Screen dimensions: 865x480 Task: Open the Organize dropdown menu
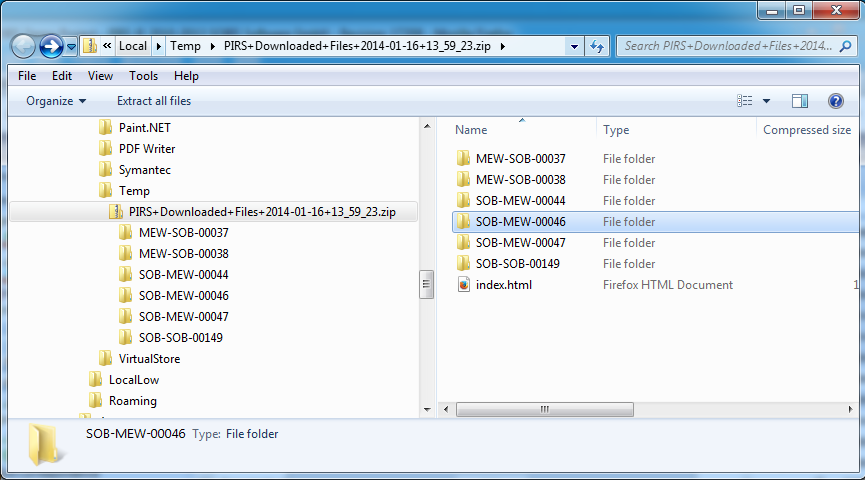(56, 101)
